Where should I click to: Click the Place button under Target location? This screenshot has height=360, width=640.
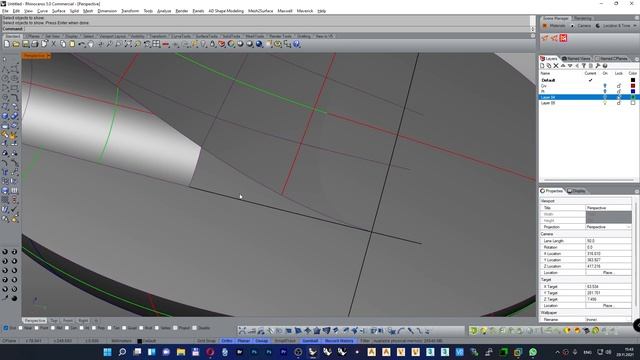608,305
